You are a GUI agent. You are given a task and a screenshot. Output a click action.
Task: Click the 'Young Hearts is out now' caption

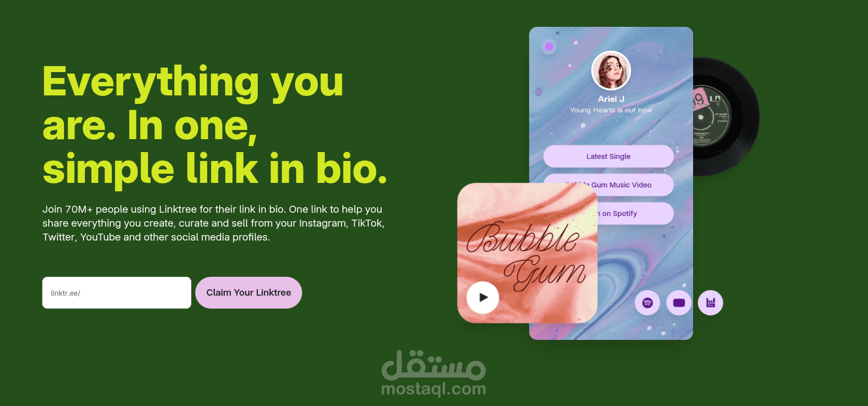click(x=611, y=110)
